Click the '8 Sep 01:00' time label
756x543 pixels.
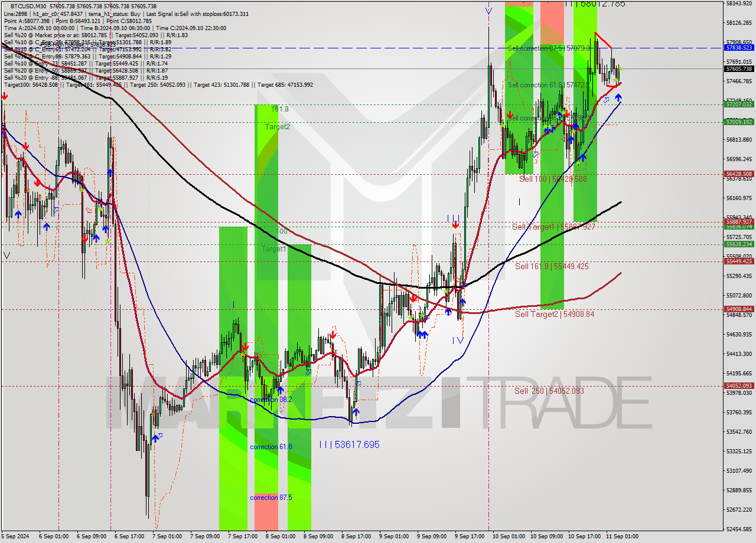click(280, 537)
